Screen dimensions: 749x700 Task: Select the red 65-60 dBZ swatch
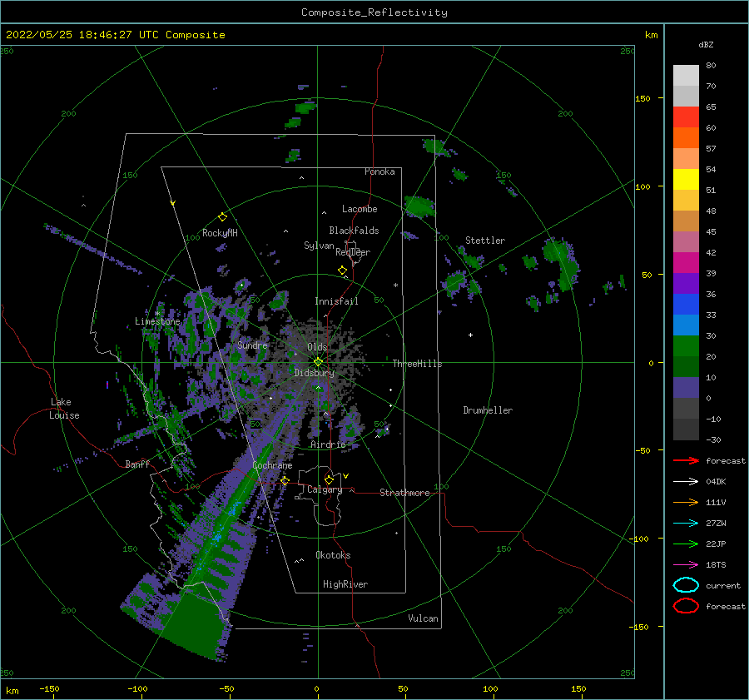(x=686, y=117)
